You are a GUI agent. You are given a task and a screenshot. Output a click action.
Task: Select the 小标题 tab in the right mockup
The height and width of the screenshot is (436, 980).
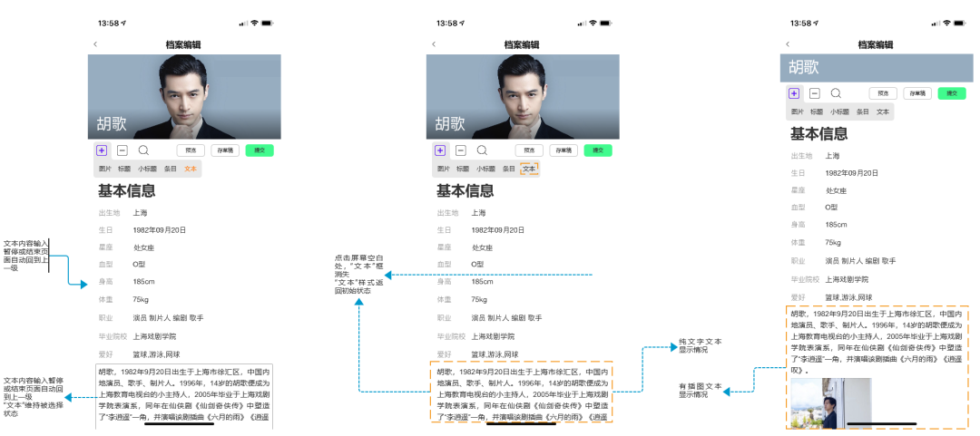tap(840, 111)
